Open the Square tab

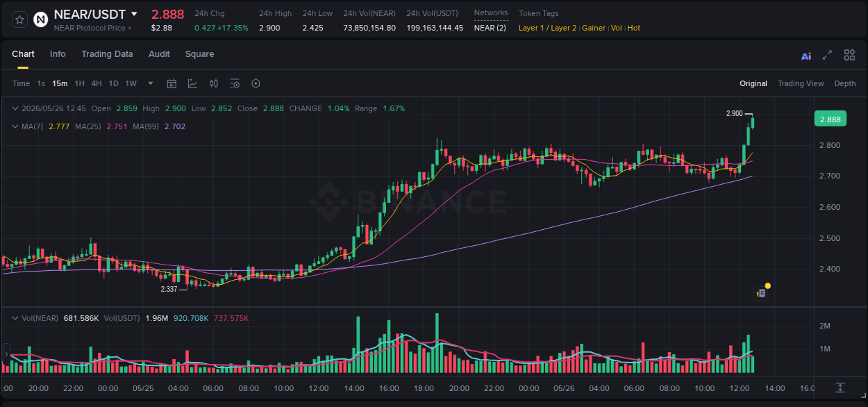click(199, 54)
